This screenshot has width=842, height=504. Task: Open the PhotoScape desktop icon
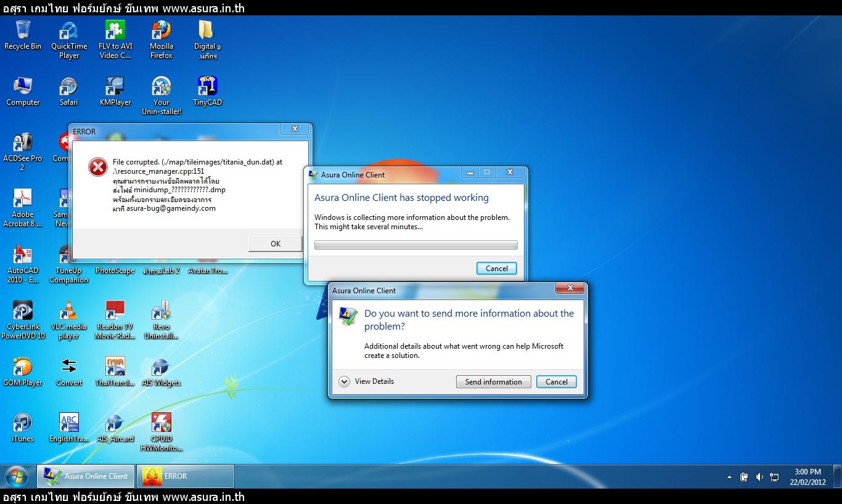click(x=115, y=269)
